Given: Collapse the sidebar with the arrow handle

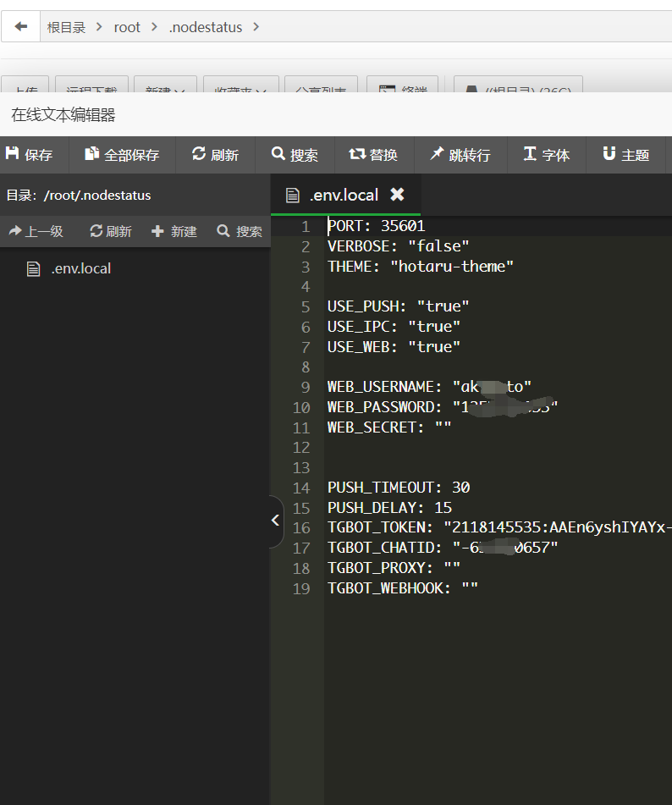Looking at the screenshot, I should tap(276, 521).
